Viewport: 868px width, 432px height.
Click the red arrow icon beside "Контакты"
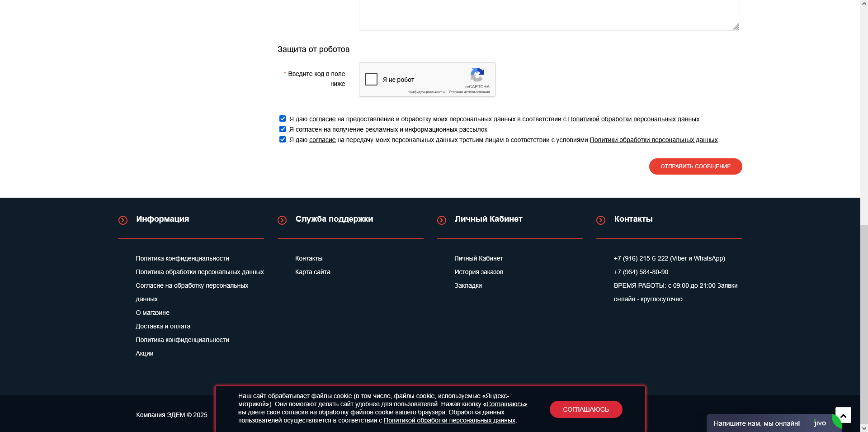[601, 220]
